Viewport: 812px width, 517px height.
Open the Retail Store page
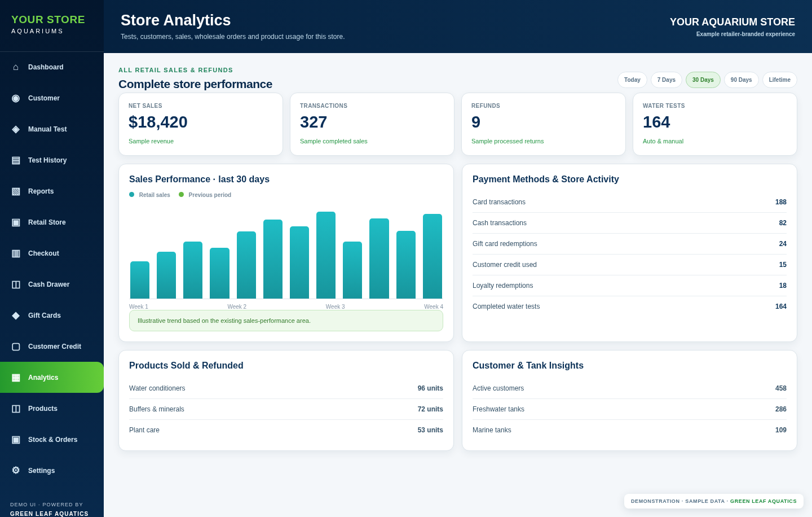52,222
